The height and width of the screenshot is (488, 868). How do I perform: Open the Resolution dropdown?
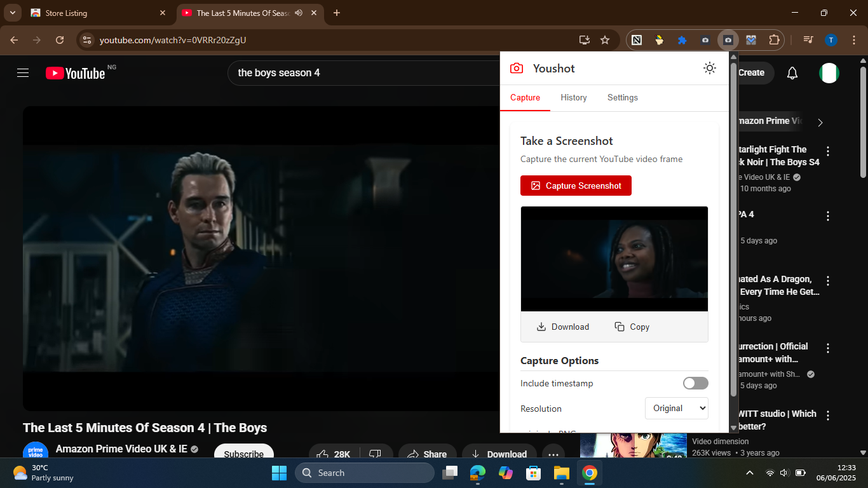[x=676, y=408]
